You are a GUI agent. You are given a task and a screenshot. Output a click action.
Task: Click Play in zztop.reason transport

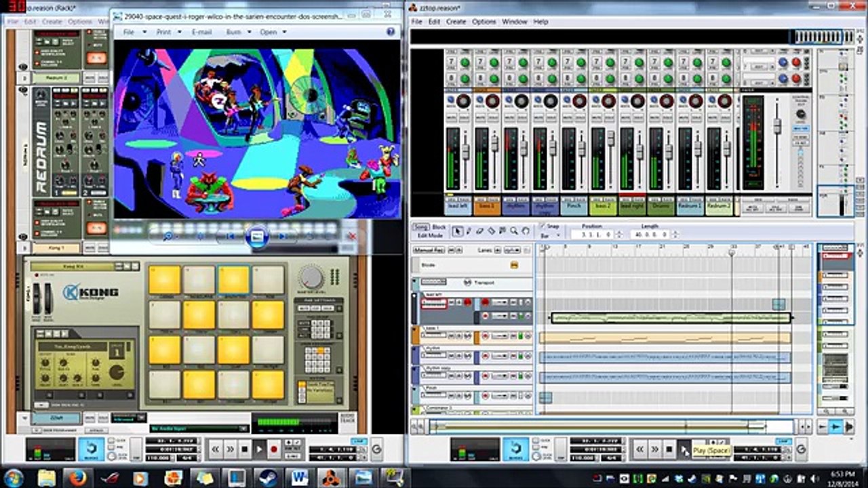684,449
